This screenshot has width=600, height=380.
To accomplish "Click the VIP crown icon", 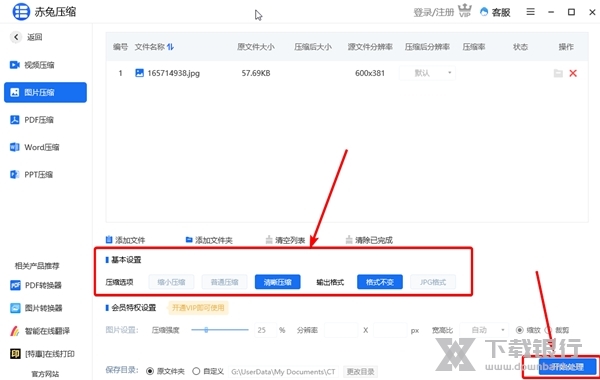I will pyautogui.click(x=465, y=10).
